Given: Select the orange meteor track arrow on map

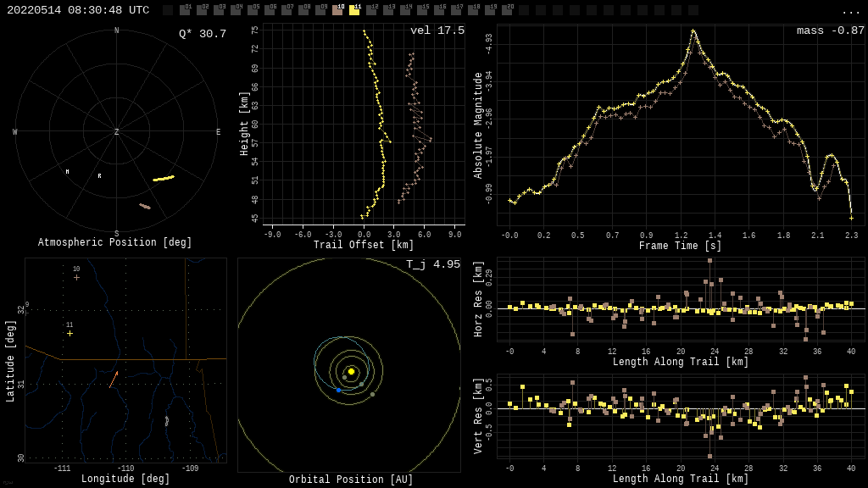Looking at the screenshot, I should click(113, 380).
